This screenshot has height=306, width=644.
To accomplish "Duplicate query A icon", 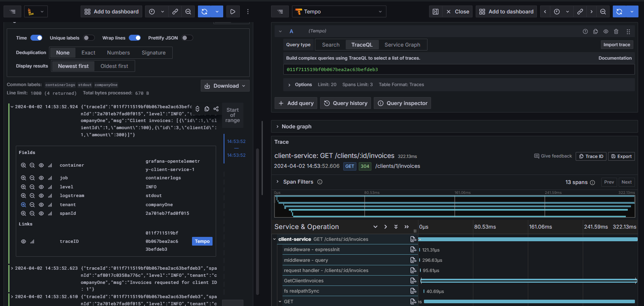I will point(595,31).
